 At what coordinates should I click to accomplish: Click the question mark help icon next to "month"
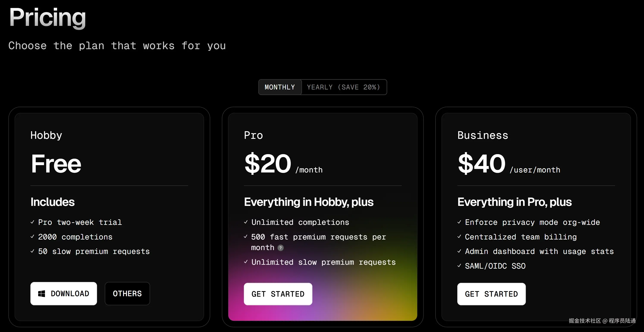(281, 248)
